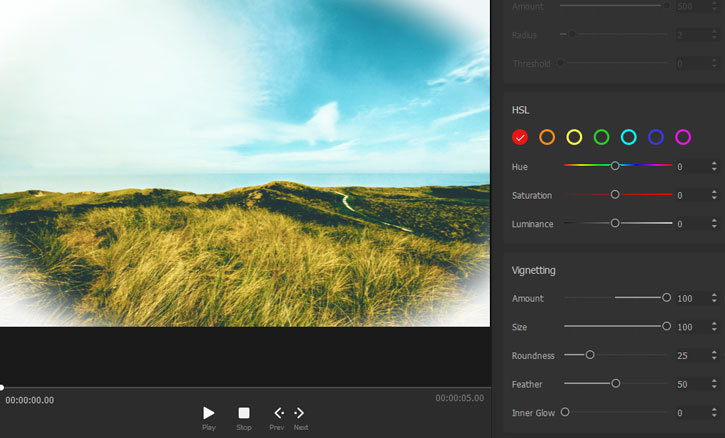This screenshot has width=725, height=438.
Task: Select the orange HSL color channel
Action: 547,137
